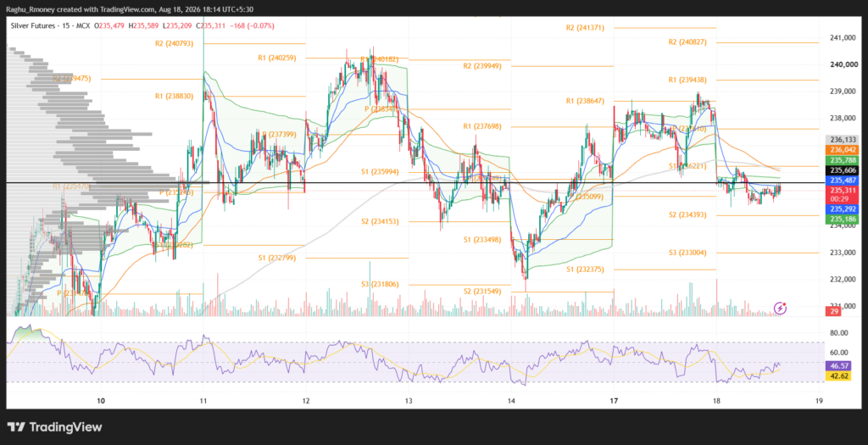The image size is (868, 445).
Task: Click date label 17 on time axis
Action: [614, 400]
